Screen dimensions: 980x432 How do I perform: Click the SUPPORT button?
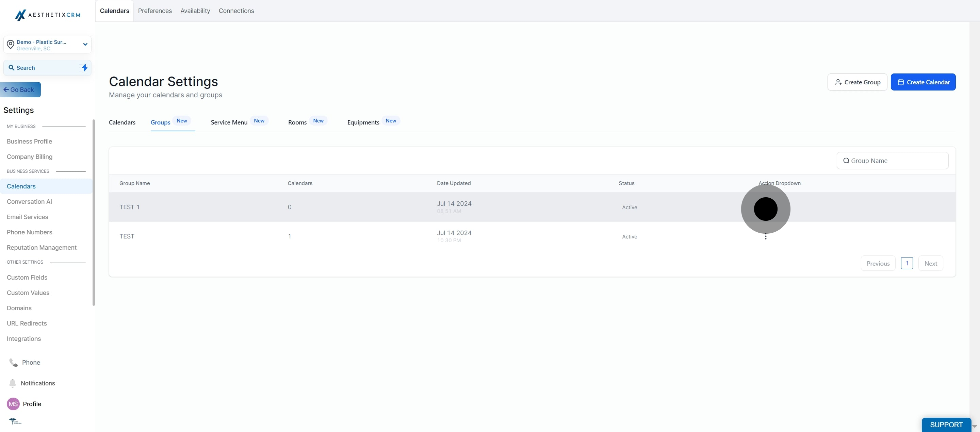(x=946, y=425)
